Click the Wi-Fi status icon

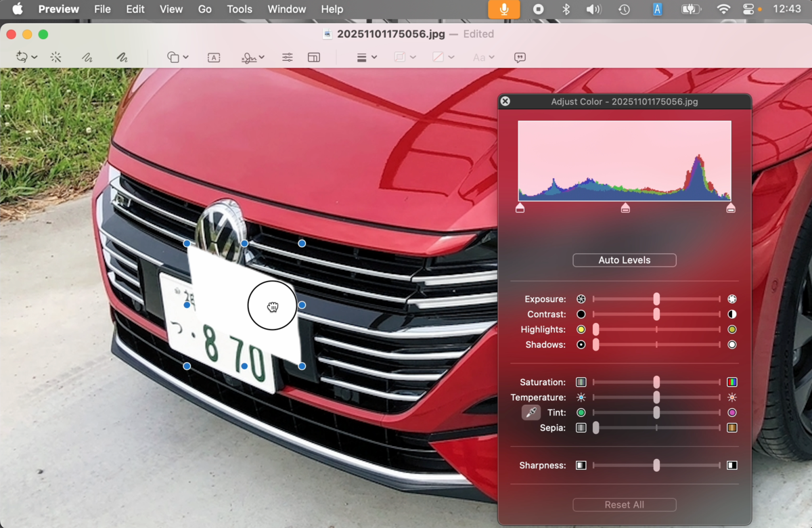723,9
